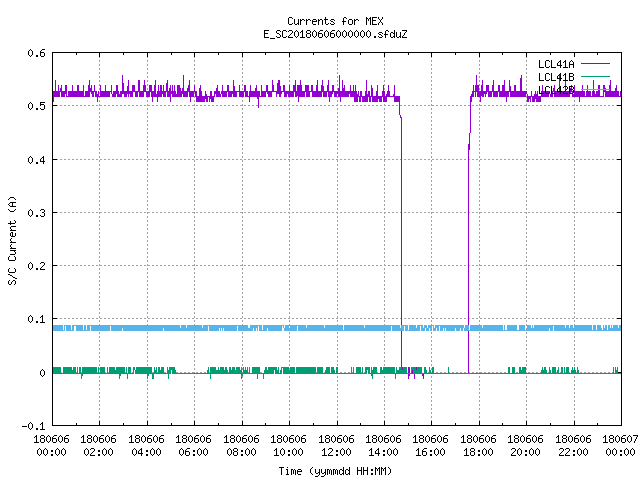Click the blue line sample beside LCL42B

tap(595, 89)
